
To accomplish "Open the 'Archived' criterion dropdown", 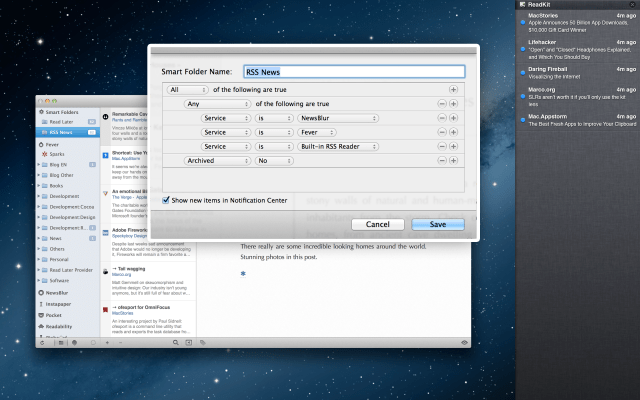I will [216, 160].
